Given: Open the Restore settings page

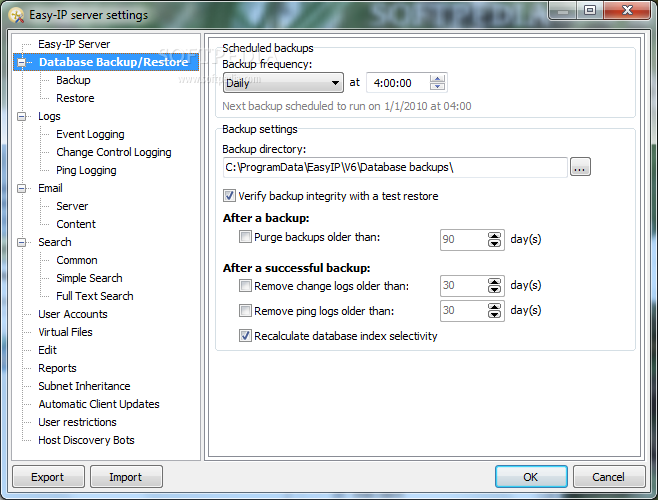Looking at the screenshot, I should tap(75, 98).
